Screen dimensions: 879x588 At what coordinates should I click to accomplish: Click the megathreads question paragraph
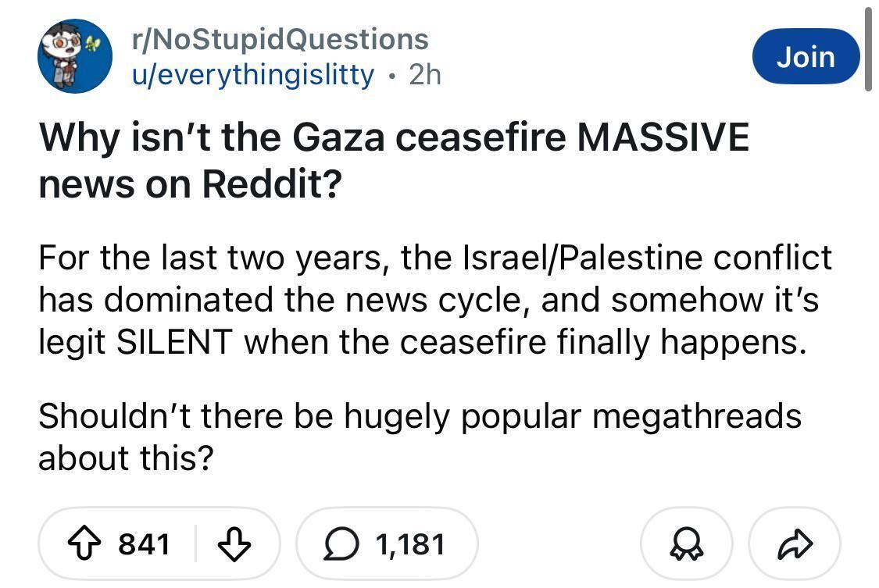click(x=419, y=437)
